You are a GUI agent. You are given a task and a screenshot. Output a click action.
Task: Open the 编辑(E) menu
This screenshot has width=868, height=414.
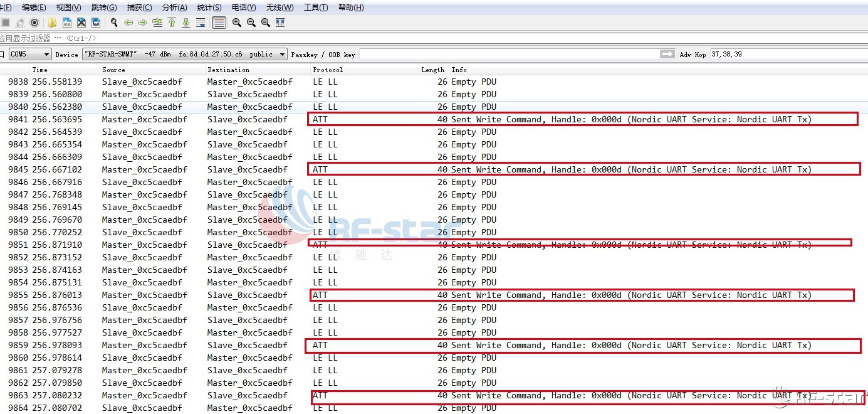[x=34, y=8]
